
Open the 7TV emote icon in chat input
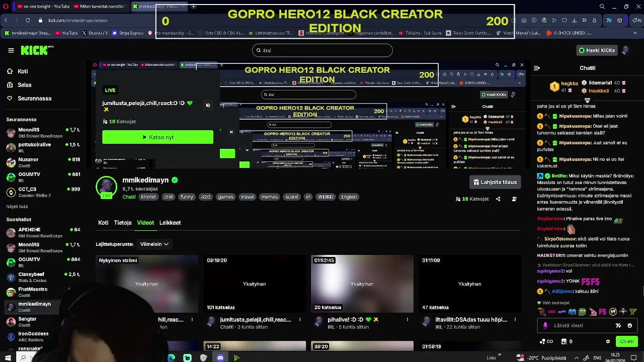(618, 326)
